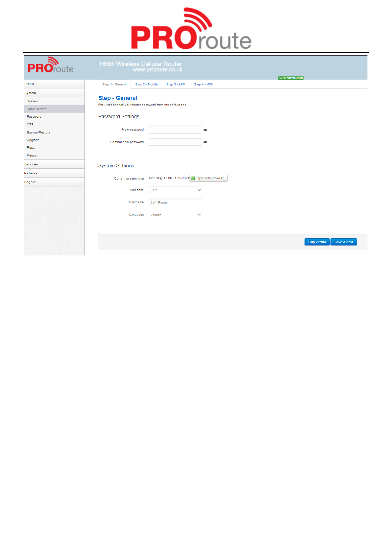Viewport: 392px width, 554px height.
Task: Open the System submenu item
Action: 54,101
